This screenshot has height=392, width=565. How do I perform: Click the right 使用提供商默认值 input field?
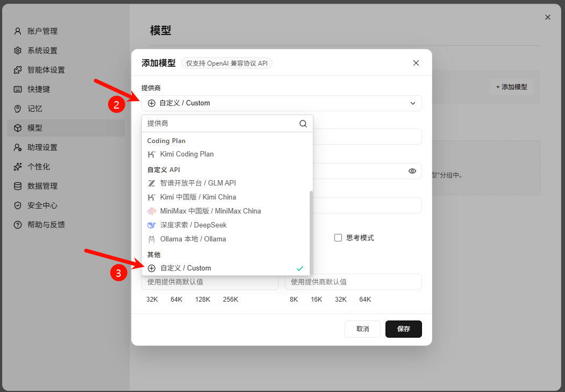pos(353,282)
